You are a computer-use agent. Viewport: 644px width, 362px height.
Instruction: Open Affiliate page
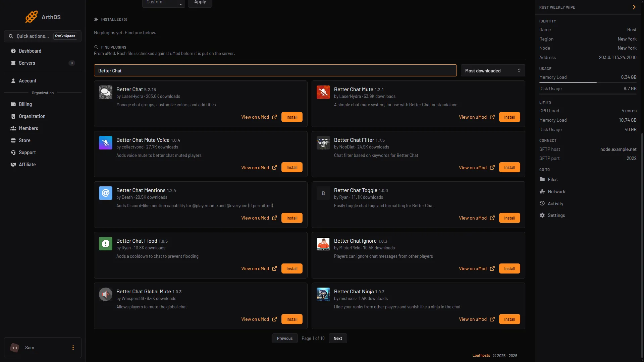click(43, 165)
